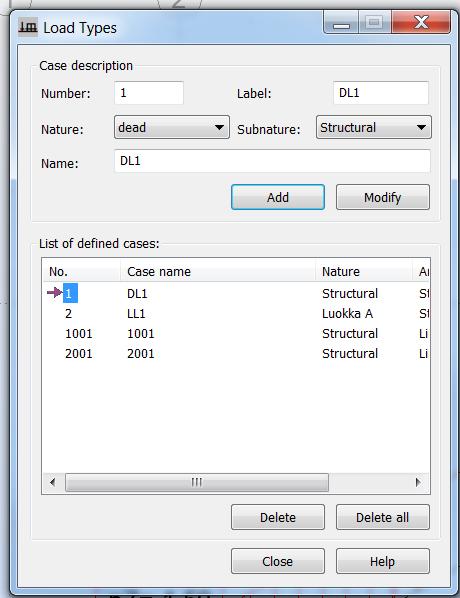Open Help for Load Types
Viewport: 460px width, 598px height.
point(383,561)
